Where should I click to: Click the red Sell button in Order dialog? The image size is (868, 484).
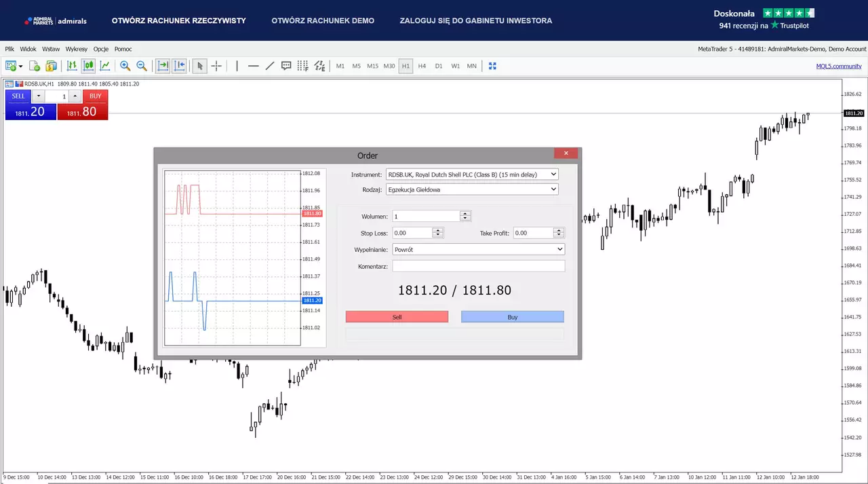click(x=397, y=317)
